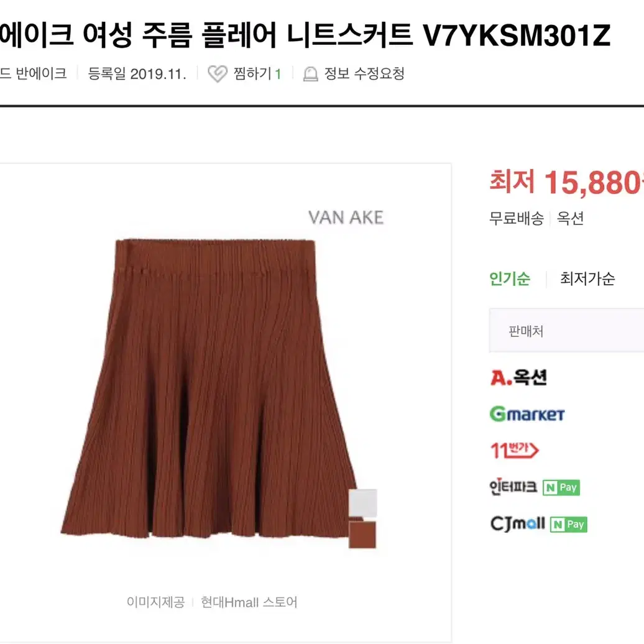The width and height of the screenshot is (644, 644).
Task: Click the 찜하기 link
Action: (257, 74)
